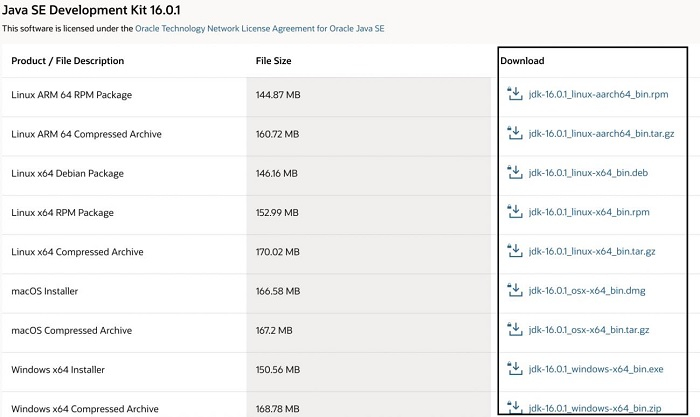
Task: Download jdk-16.0.1_linux-aarch64_bin.tar.gz file link
Action: pyautogui.click(x=601, y=134)
